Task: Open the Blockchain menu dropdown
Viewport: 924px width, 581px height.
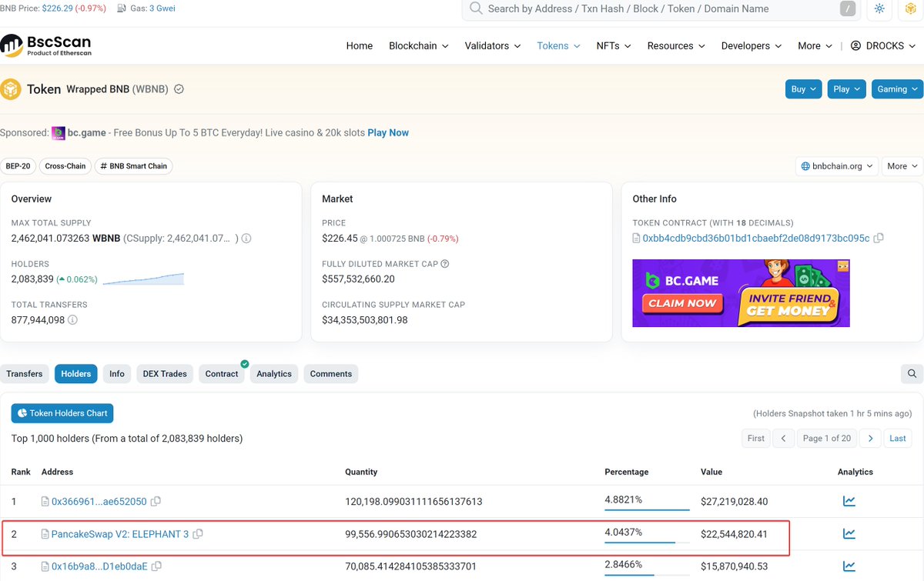Action: (418, 46)
